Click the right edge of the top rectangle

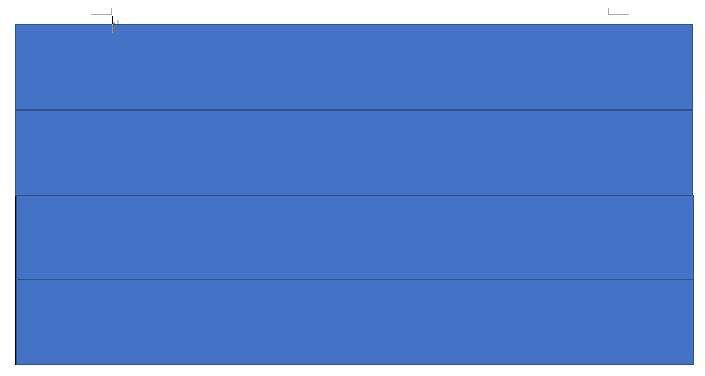click(692, 67)
